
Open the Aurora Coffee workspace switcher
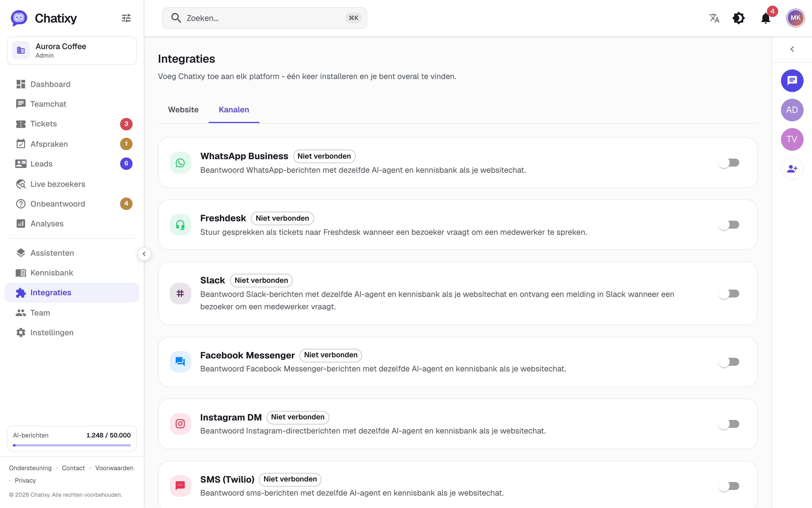(x=72, y=51)
